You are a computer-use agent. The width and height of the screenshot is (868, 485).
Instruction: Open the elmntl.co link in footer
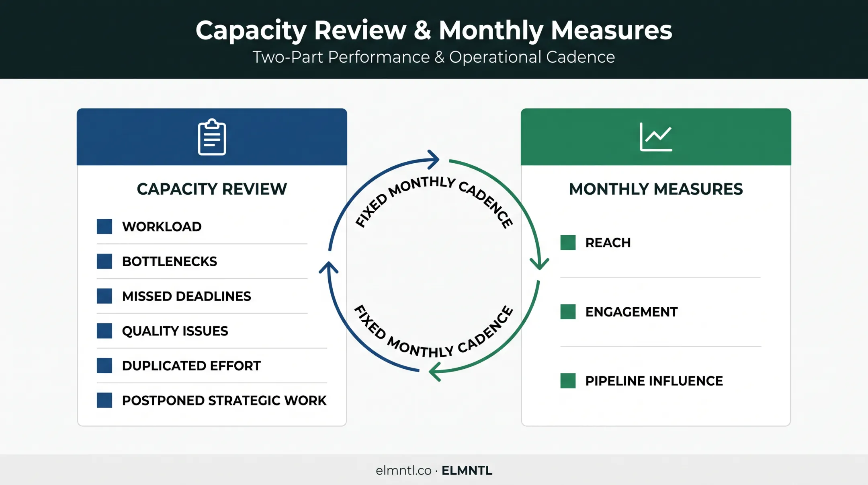[x=403, y=471]
